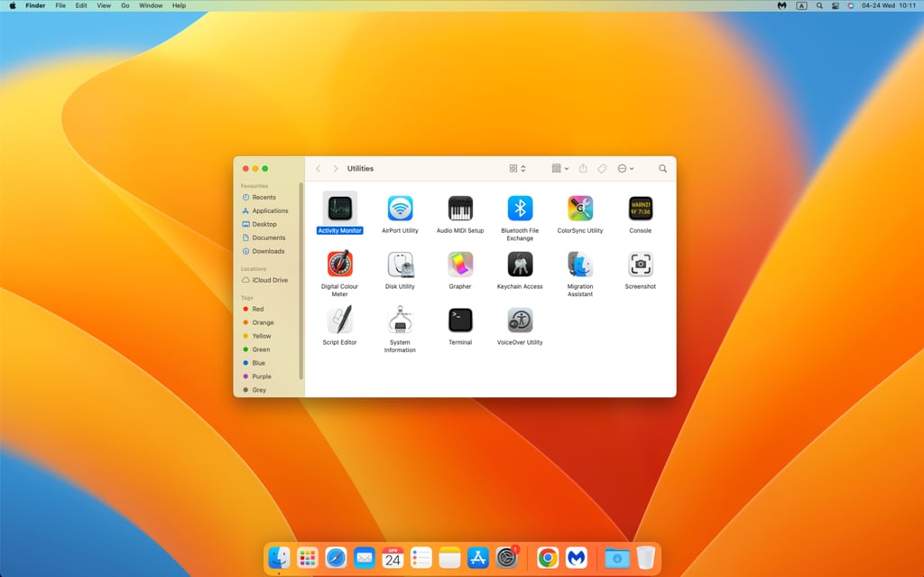This screenshot has height=577, width=924.
Task: Pick the Console app icon
Action: 640,209
